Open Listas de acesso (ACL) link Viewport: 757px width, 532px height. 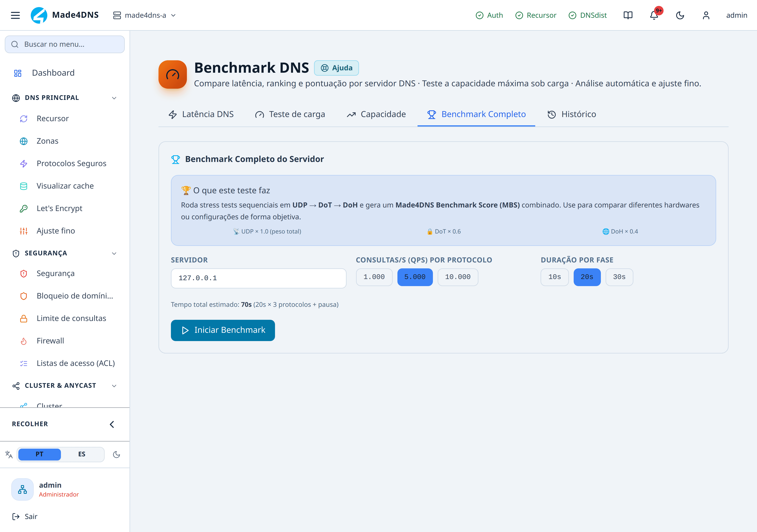pyautogui.click(x=76, y=363)
